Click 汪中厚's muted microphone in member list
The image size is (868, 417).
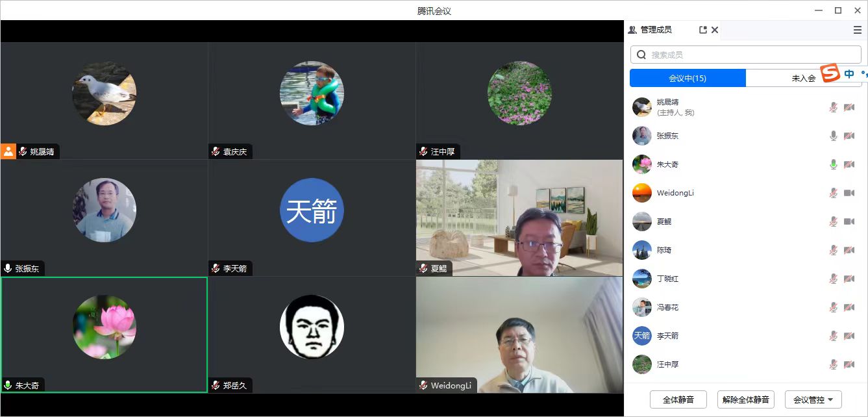pyautogui.click(x=834, y=364)
